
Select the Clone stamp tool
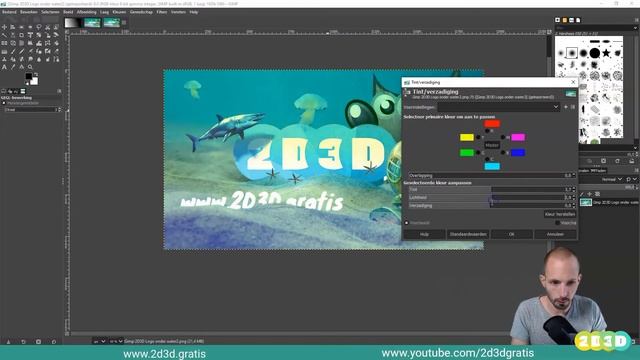point(4,59)
